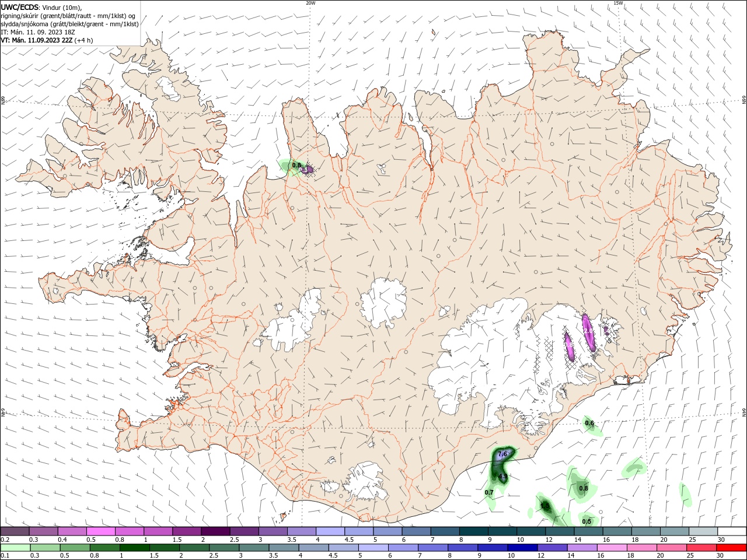Pick the light pink 16 swatch, lower scale
The width and height of the screenshot is (747, 560).
[611, 548]
